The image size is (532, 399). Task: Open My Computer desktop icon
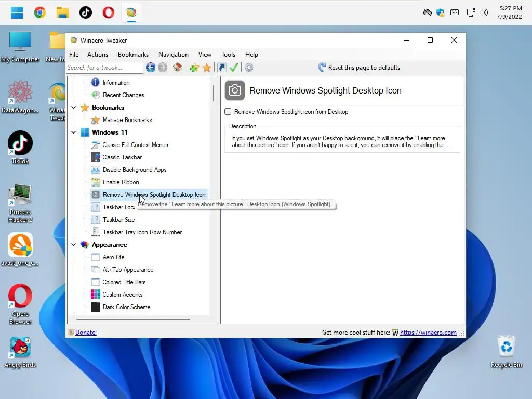click(x=20, y=47)
